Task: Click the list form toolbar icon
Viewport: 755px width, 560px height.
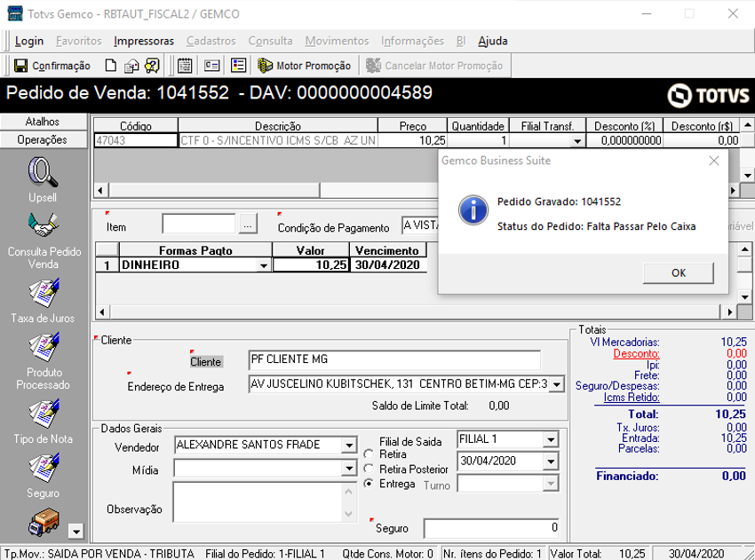Action: (238, 66)
